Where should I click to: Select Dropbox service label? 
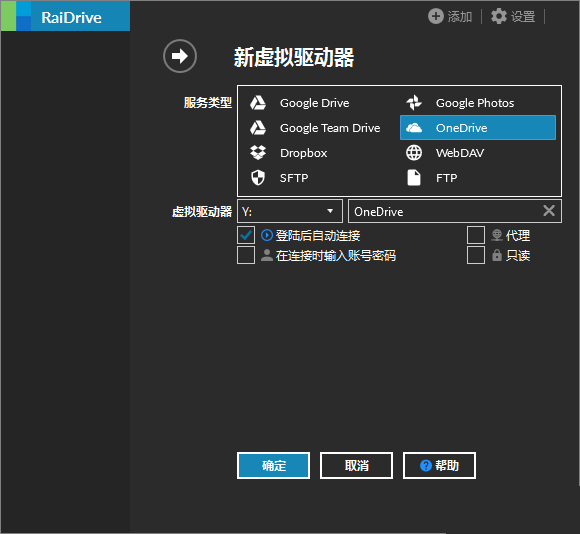coord(304,153)
